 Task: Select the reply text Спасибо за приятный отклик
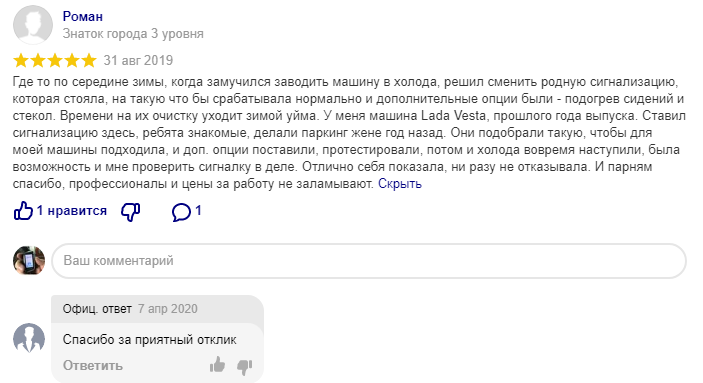pos(149,339)
